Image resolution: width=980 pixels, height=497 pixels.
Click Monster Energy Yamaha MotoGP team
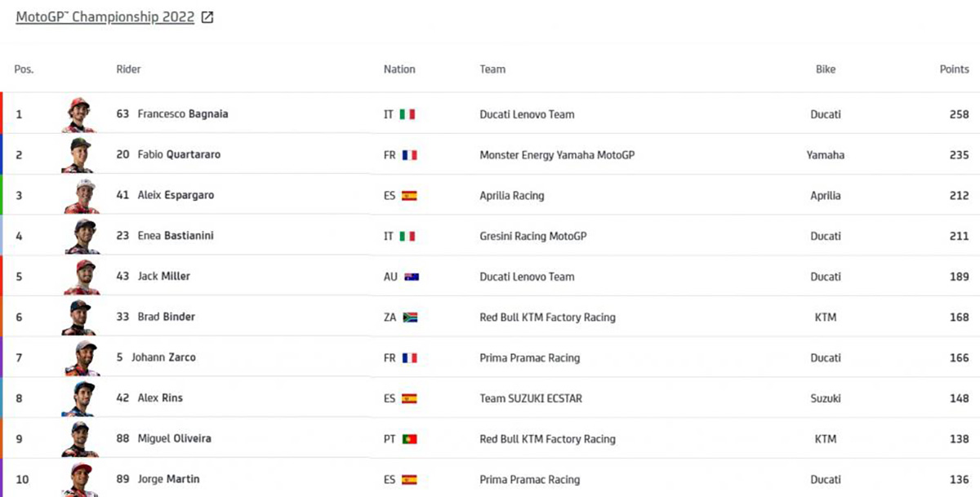click(x=557, y=155)
